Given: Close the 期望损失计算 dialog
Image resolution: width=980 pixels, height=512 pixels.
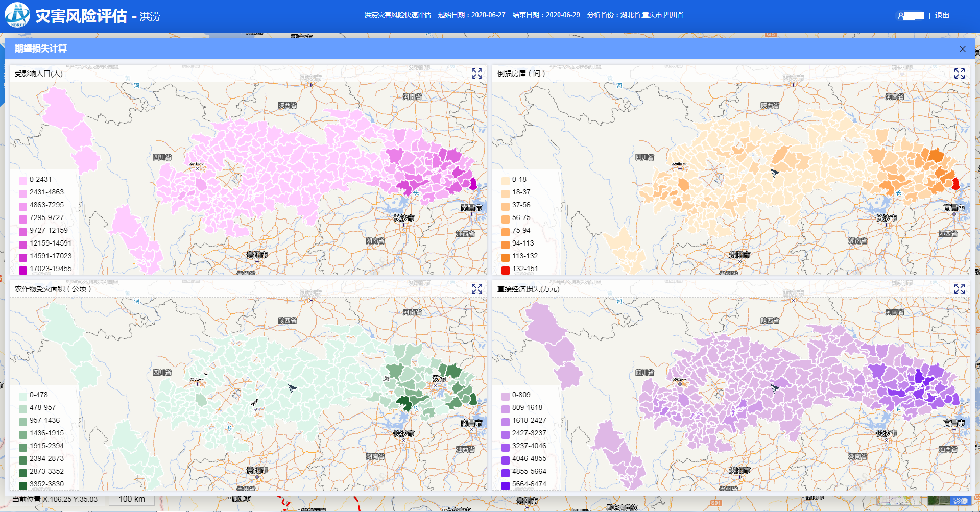Looking at the screenshot, I should click(962, 49).
